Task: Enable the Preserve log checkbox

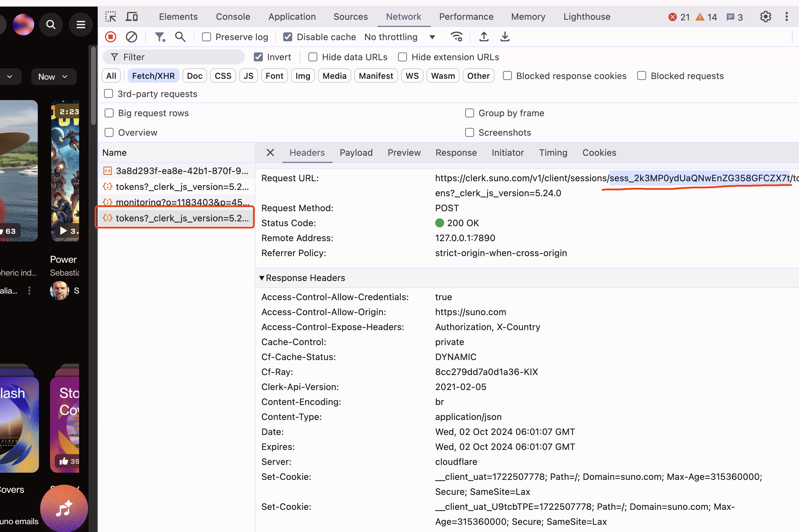Action: coord(206,37)
